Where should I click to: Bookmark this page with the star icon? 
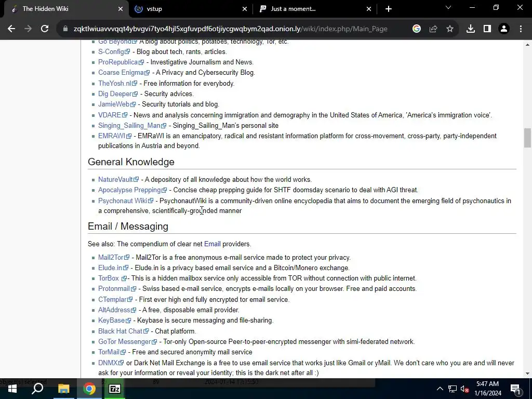click(450, 29)
